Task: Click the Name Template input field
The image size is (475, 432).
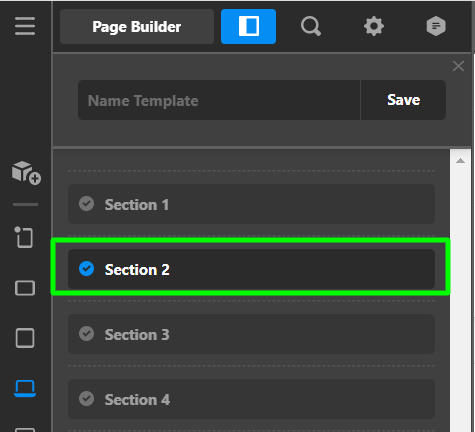Action: [219, 100]
